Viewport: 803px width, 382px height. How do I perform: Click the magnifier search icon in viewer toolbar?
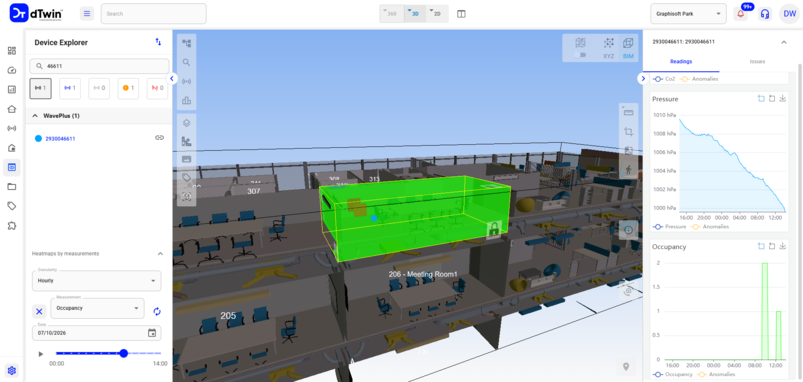tap(186, 62)
